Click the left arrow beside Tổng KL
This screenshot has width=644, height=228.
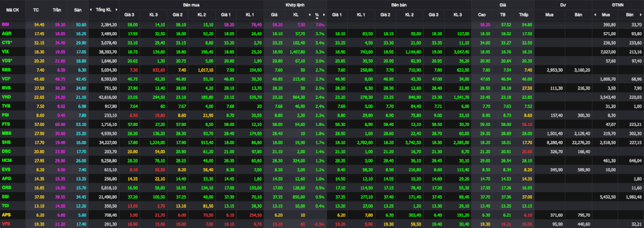point(91,9)
